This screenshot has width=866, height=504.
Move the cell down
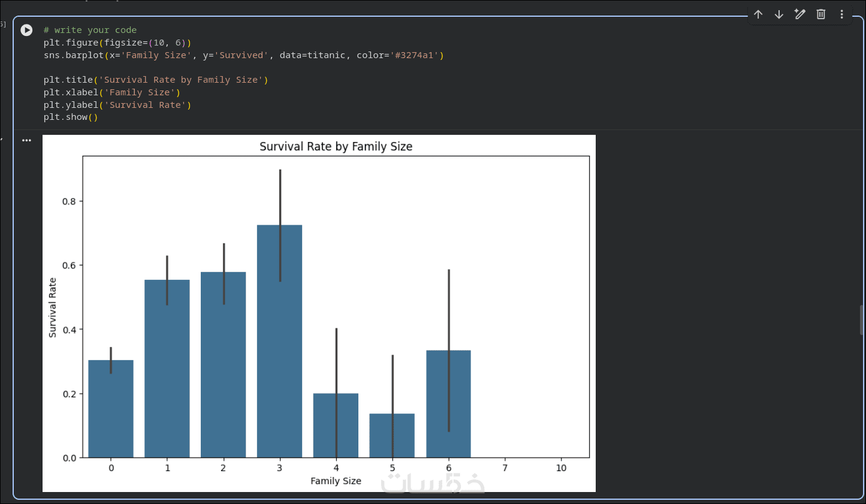tap(779, 14)
